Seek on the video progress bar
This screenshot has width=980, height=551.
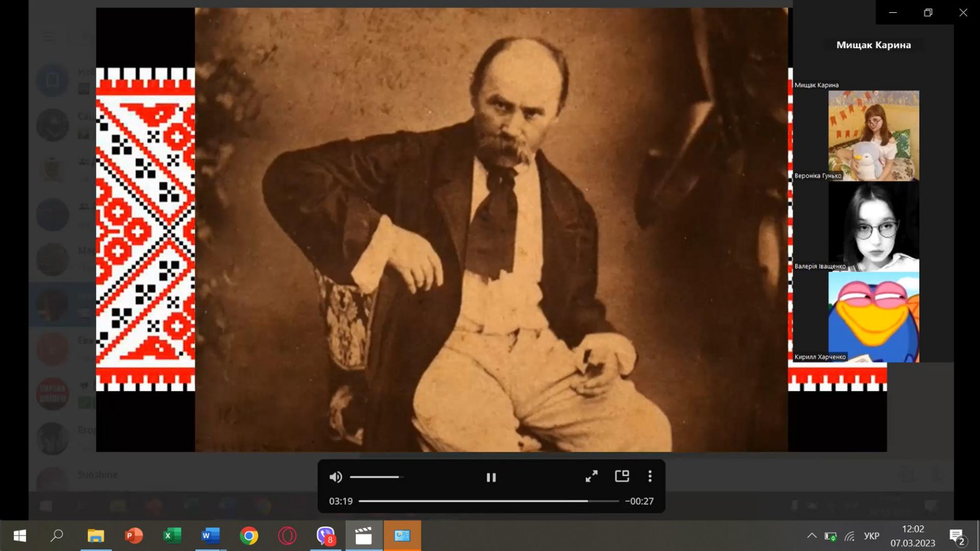point(488,501)
